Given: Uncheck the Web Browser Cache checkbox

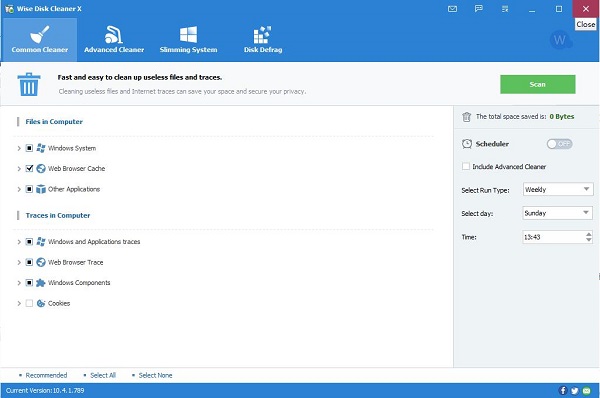Looking at the screenshot, I should click(29, 168).
